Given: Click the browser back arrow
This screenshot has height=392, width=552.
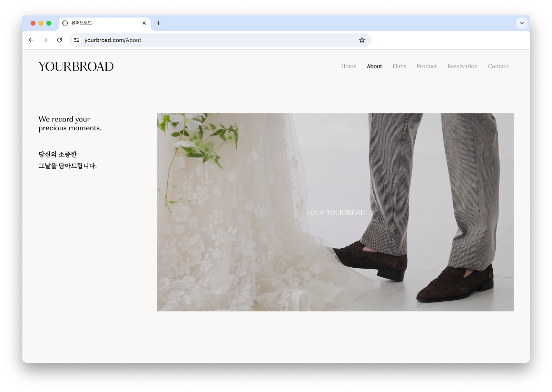Looking at the screenshot, I should coord(31,40).
